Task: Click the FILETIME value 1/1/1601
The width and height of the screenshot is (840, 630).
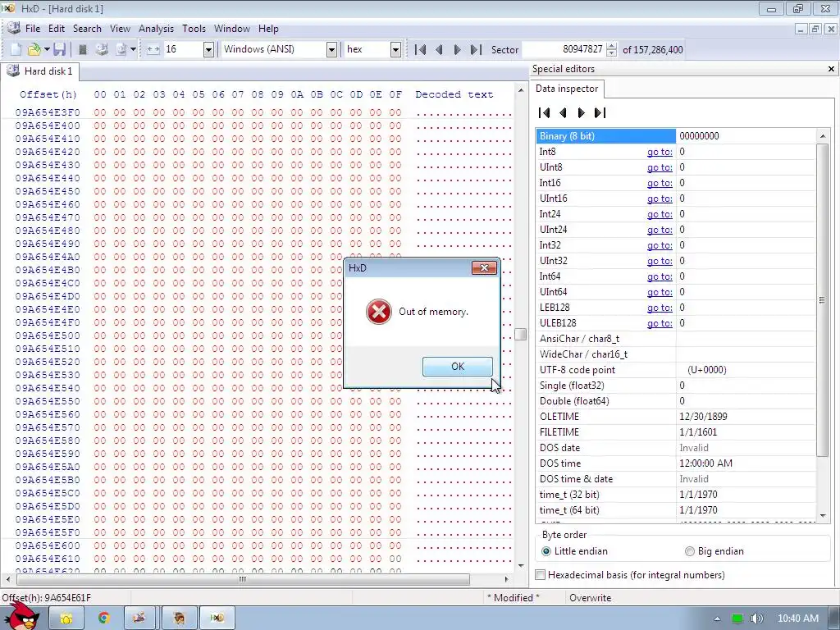Action: pyautogui.click(x=698, y=432)
